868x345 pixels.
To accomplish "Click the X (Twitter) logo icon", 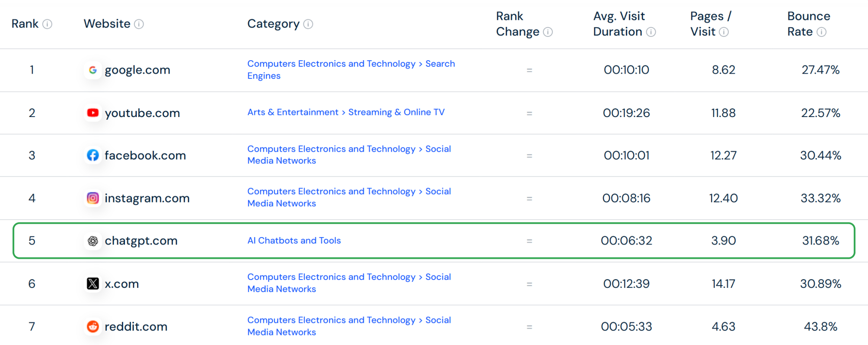I will point(93,283).
